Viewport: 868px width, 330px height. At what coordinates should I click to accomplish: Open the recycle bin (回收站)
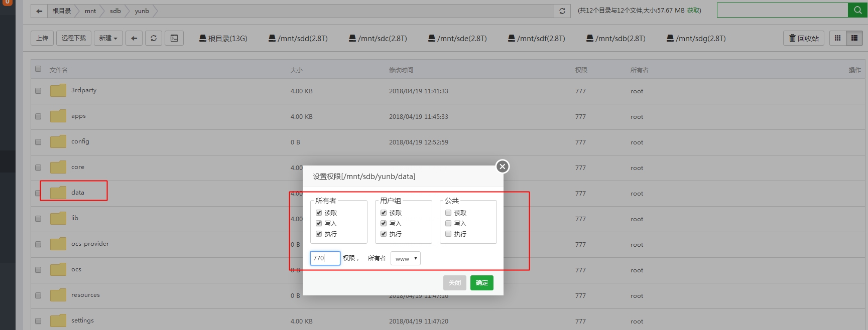pos(803,38)
